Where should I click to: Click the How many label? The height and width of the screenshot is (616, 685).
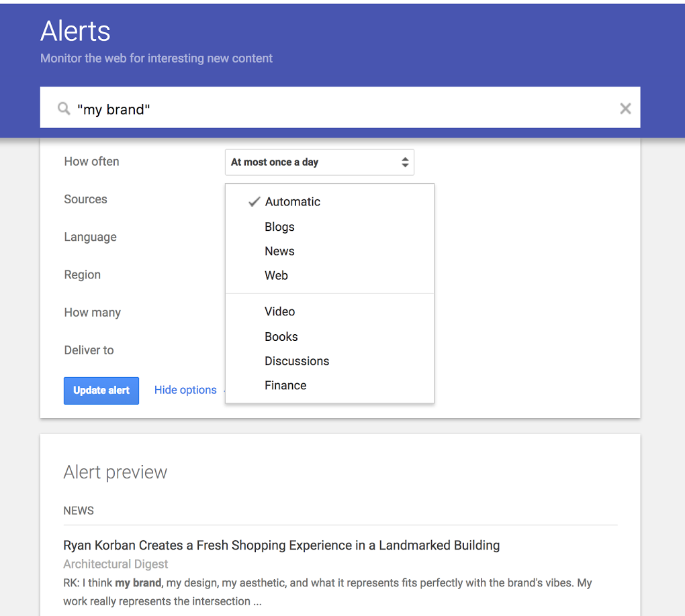(93, 313)
